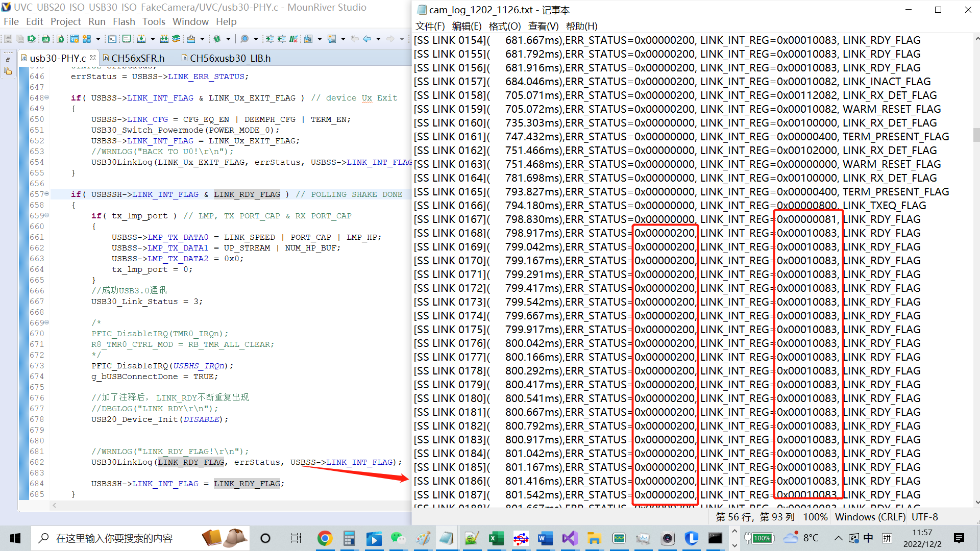
Task: Open the Flash menu in MounRiver Studio
Action: pos(124,21)
